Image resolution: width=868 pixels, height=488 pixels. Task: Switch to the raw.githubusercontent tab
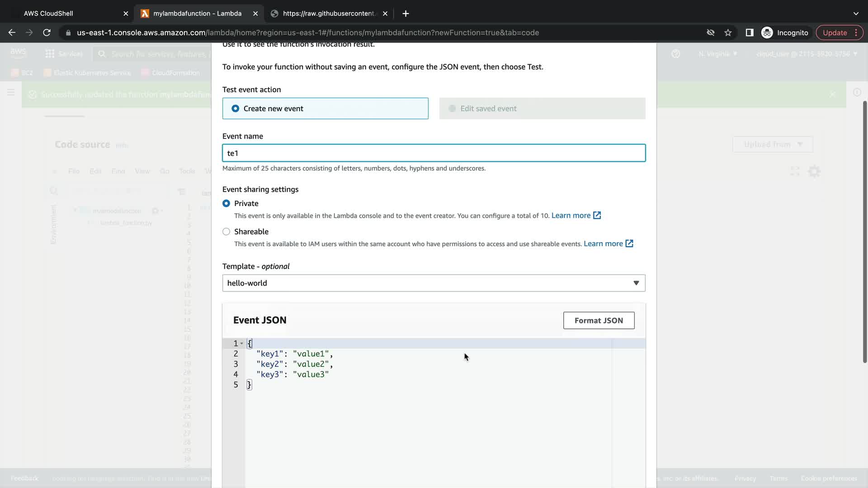[x=329, y=14]
